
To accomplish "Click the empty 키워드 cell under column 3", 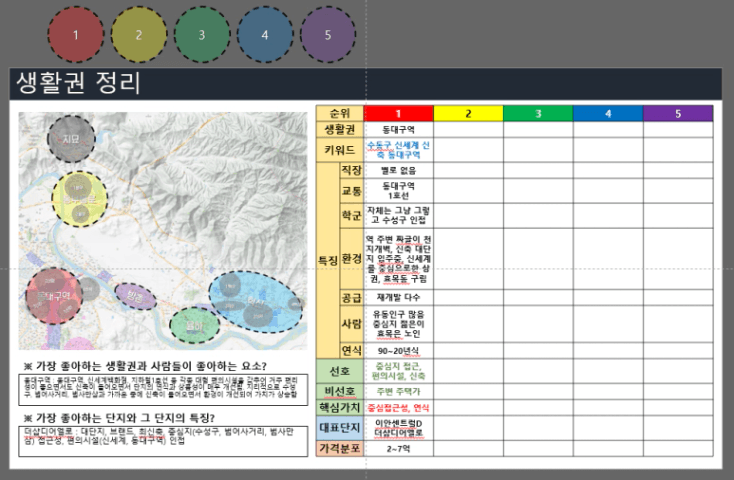I will [538, 150].
